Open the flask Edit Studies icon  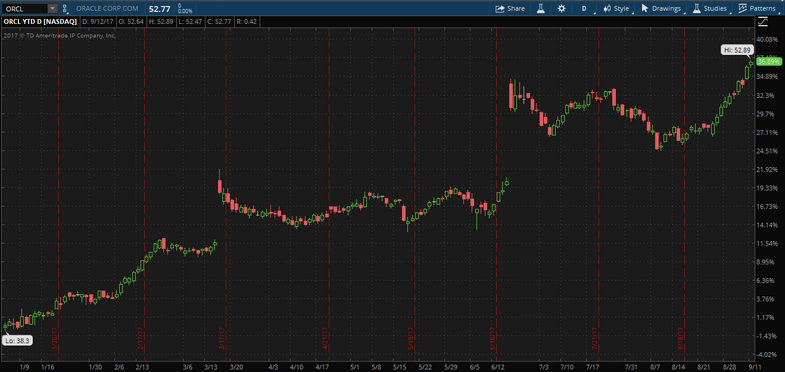click(x=541, y=8)
